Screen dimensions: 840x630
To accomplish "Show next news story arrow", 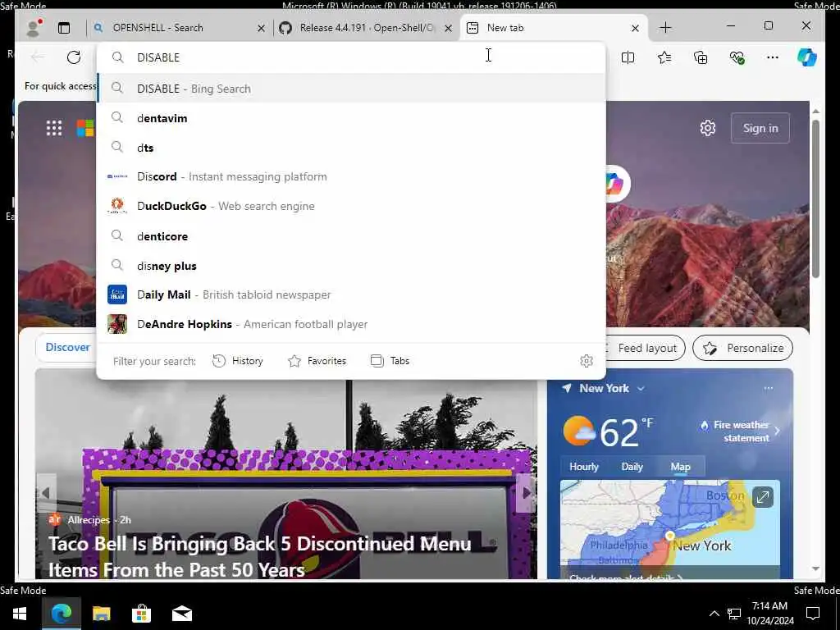I will [527, 493].
